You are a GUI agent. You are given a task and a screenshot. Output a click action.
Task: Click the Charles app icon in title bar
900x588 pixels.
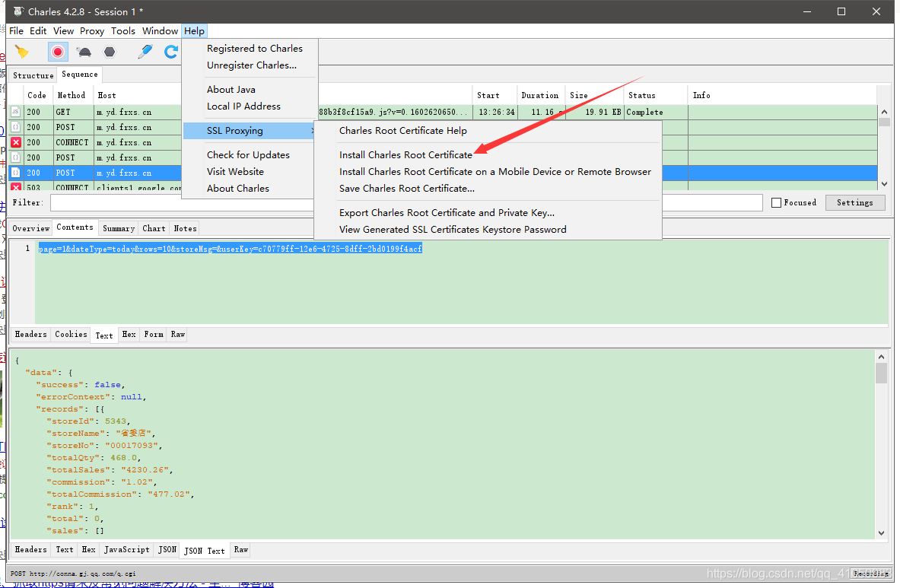point(18,11)
